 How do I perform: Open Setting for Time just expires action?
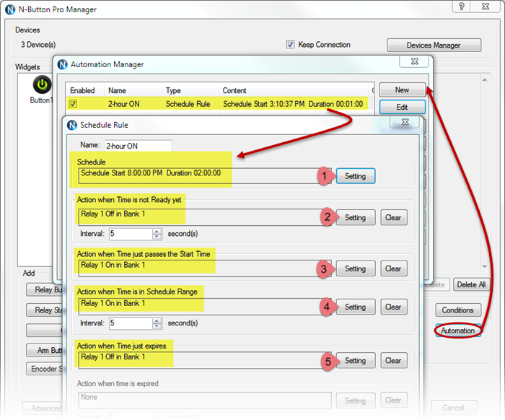pyautogui.click(x=356, y=360)
